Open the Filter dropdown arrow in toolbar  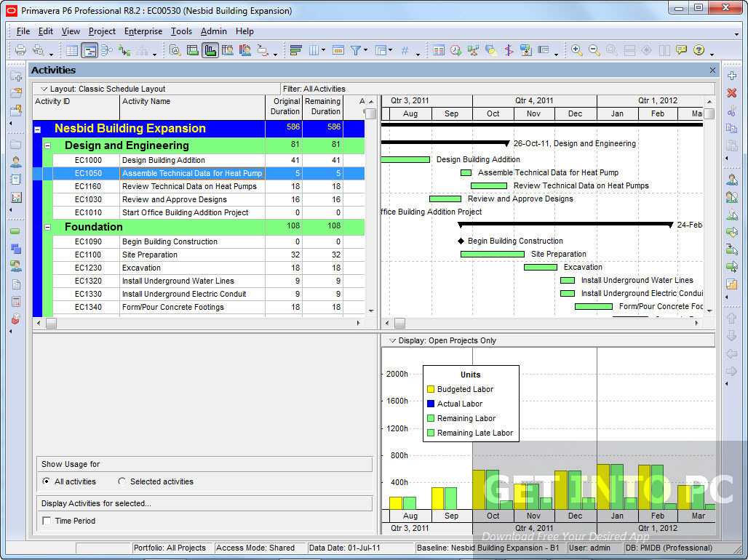click(366, 50)
